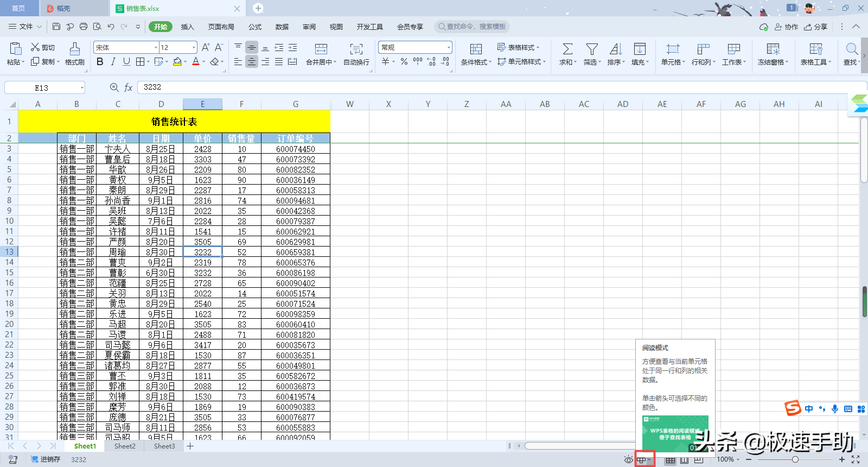
Task: Click the Wrap Text (自动换行) icon
Action: coord(356,49)
